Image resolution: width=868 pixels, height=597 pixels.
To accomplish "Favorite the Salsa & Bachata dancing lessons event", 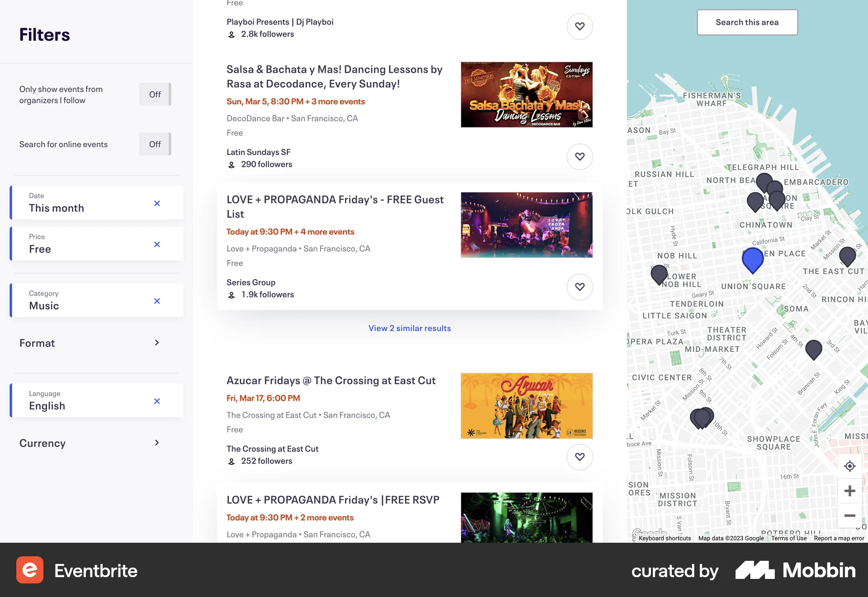I will point(580,156).
